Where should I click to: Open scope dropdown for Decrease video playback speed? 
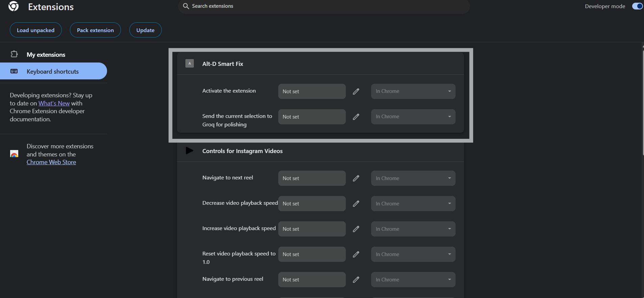(413, 203)
